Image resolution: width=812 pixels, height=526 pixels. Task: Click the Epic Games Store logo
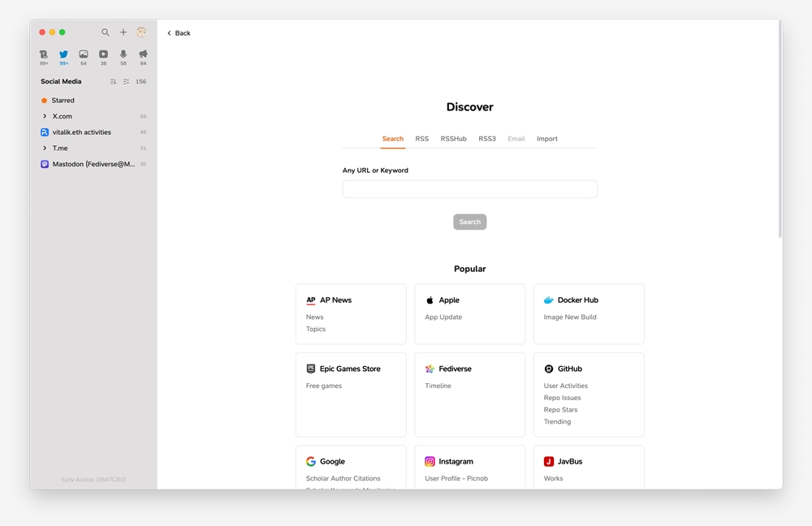tap(311, 369)
